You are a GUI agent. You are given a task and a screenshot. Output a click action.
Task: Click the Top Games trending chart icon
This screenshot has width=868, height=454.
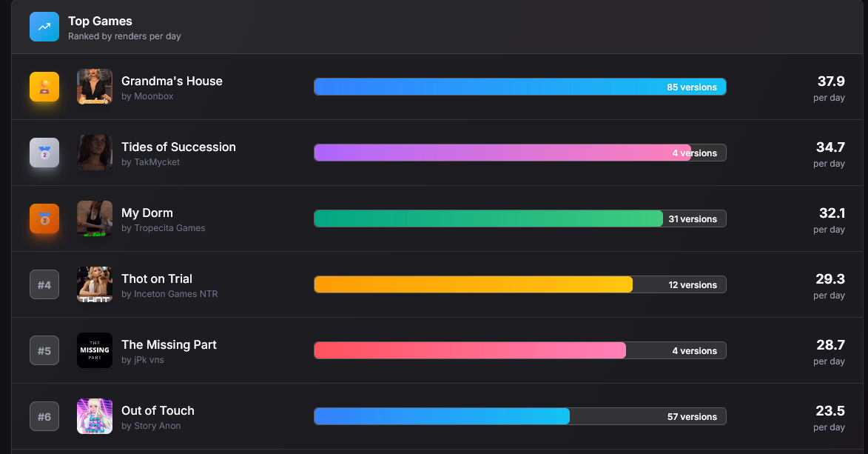click(x=44, y=27)
